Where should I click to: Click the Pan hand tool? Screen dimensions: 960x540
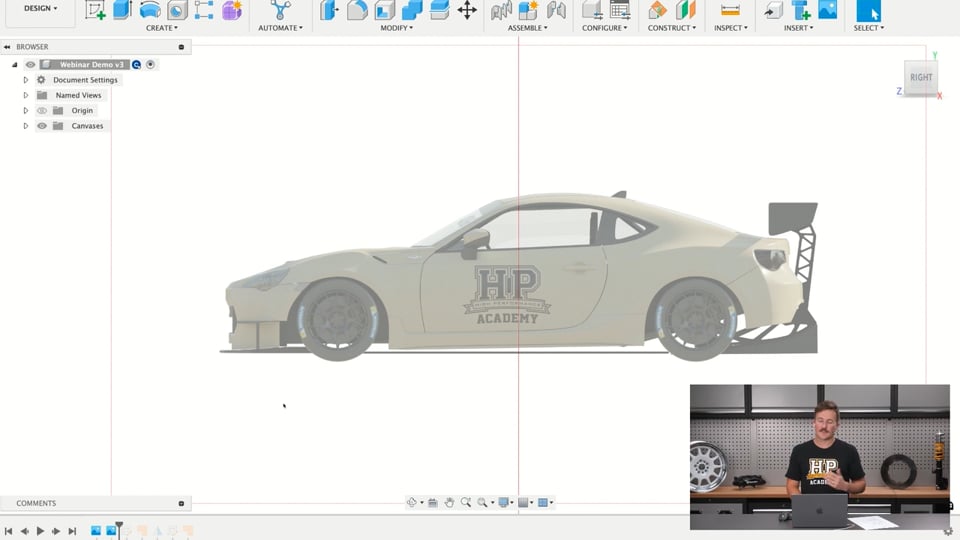[449, 503]
